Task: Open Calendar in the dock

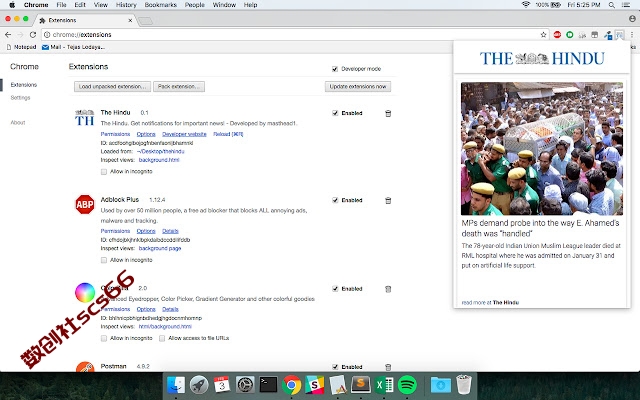Action: point(222,384)
